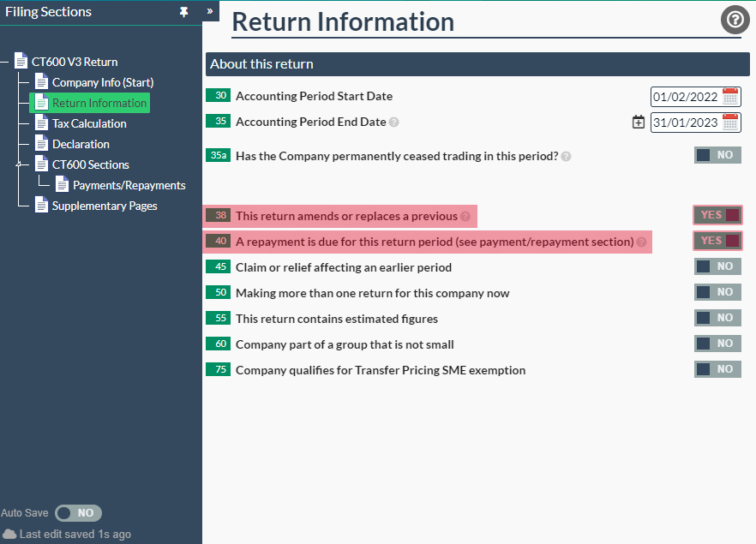Show help for box 38 amends return
Viewport: 756px width, 544px height.
(465, 217)
